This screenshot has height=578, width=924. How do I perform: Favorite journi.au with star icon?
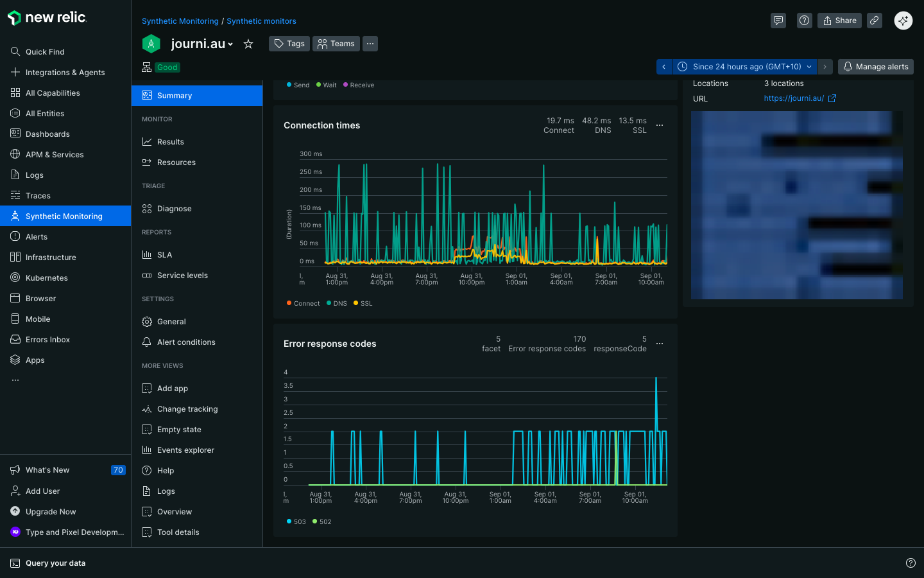point(248,44)
